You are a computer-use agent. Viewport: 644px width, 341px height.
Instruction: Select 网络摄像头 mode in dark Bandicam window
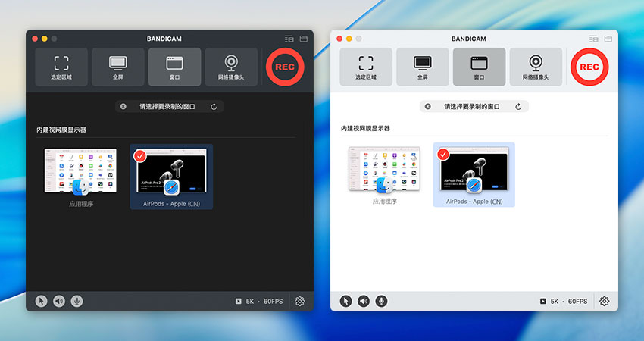pyautogui.click(x=231, y=67)
